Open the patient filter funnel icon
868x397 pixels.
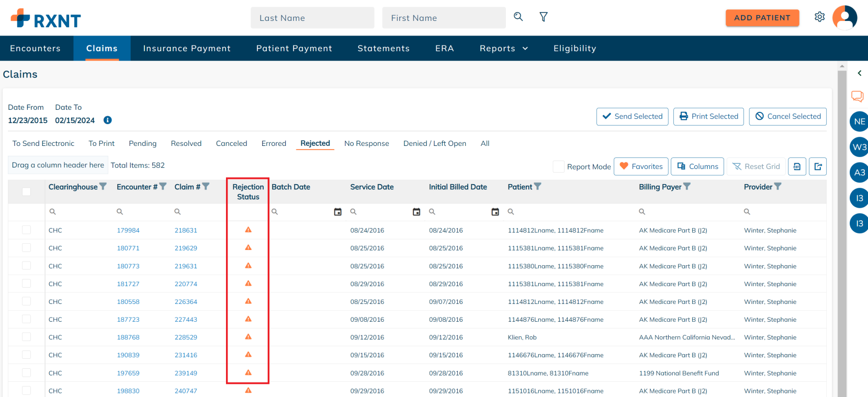(544, 17)
